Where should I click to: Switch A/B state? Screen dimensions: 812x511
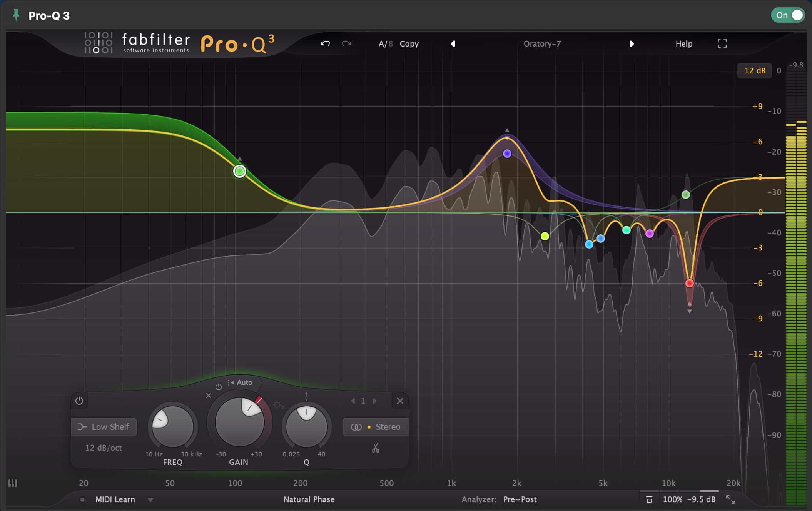[x=386, y=44]
